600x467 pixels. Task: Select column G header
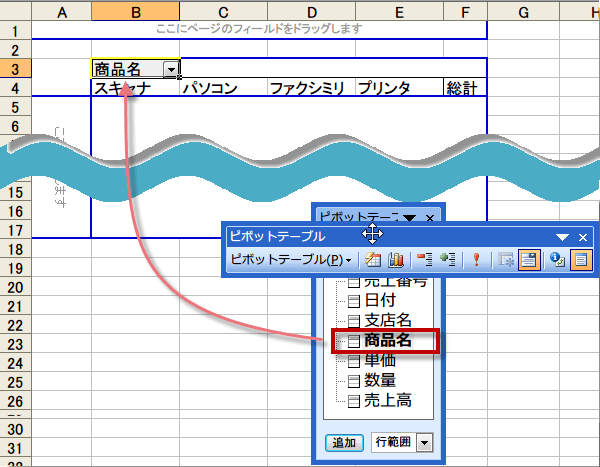523,12
